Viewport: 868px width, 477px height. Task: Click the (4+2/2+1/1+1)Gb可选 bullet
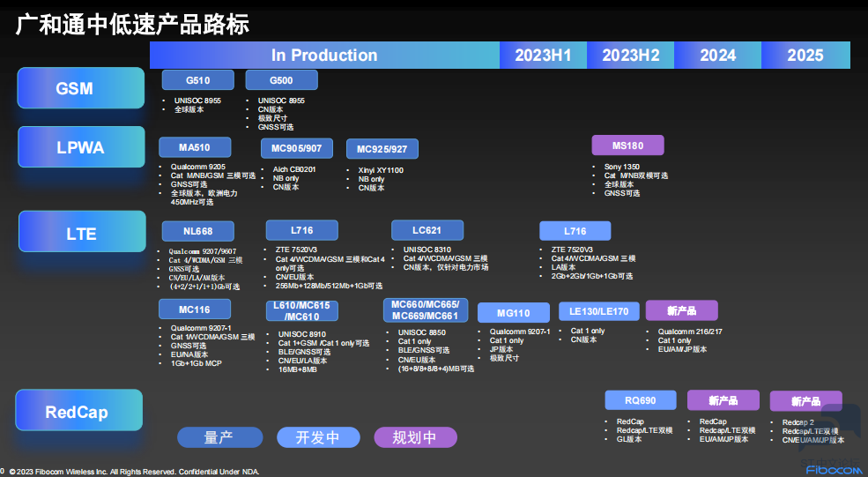click(x=204, y=287)
